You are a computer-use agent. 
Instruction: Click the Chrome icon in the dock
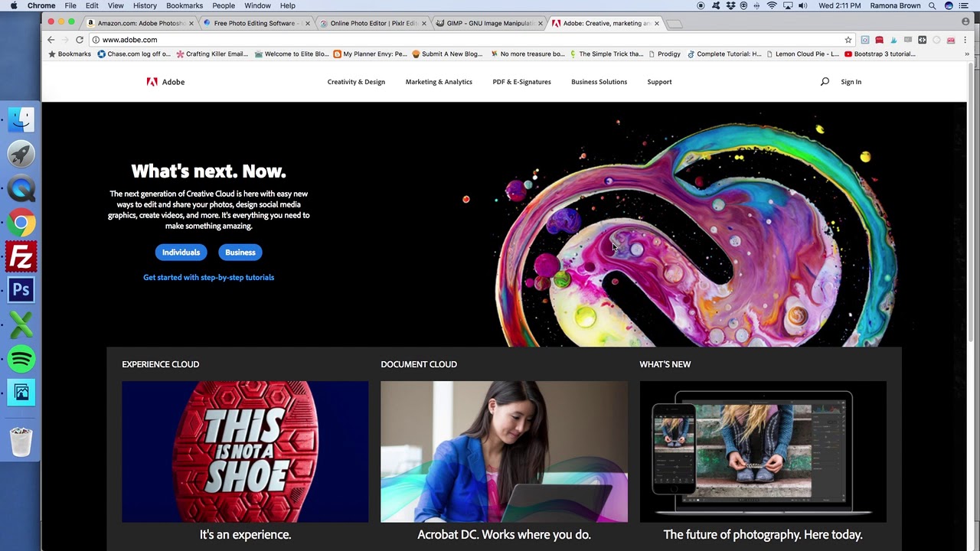pyautogui.click(x=21, y=223)
